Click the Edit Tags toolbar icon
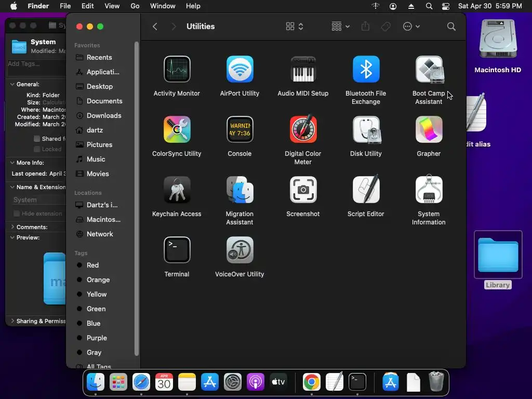The image size is (532, 399). click(386, 26)
